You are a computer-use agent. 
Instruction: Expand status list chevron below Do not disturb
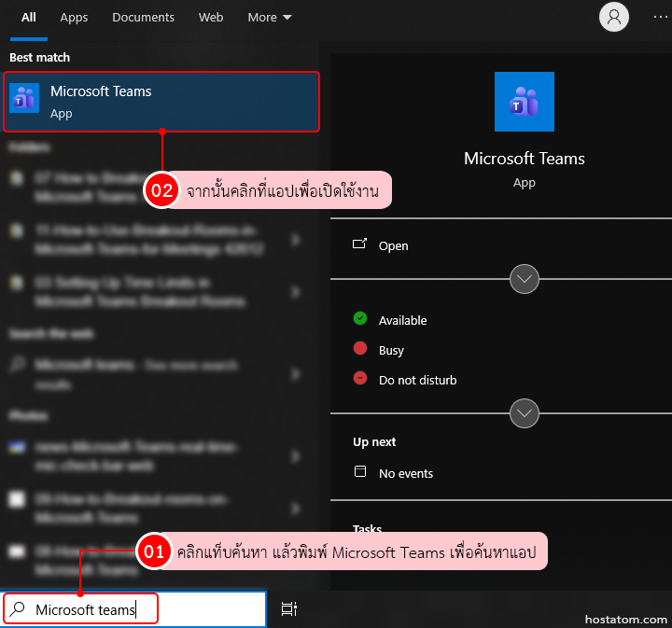click(525, 413)
